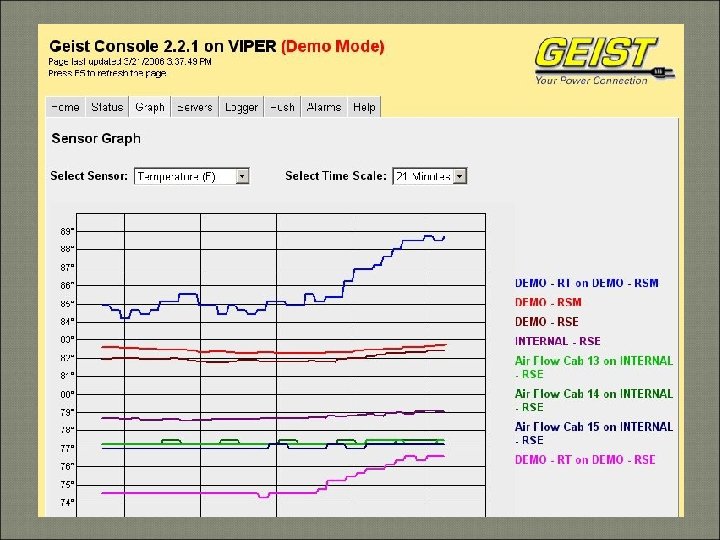
Task: Click the Sensor Graph heading
Action: tap(96, 138)
